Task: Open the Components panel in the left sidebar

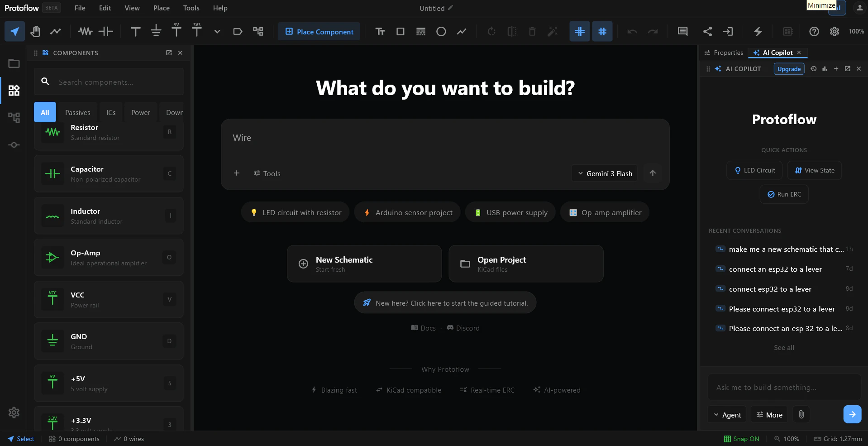Action: point(14,91)
